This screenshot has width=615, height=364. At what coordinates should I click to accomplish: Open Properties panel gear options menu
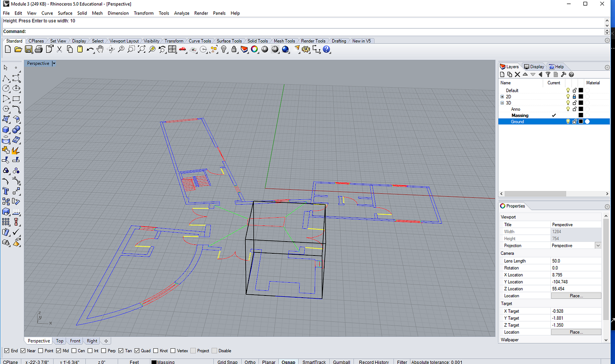click(608, 206)
